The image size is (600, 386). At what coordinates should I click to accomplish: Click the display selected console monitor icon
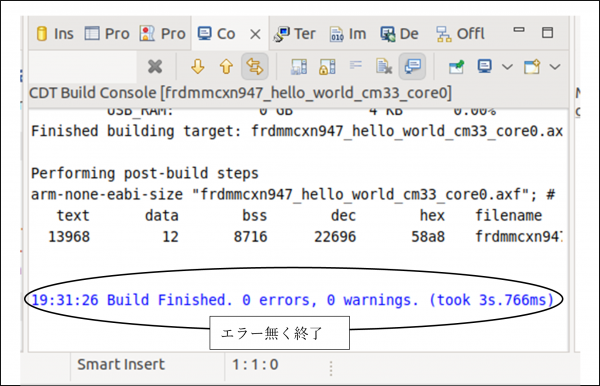pos(485,67)
